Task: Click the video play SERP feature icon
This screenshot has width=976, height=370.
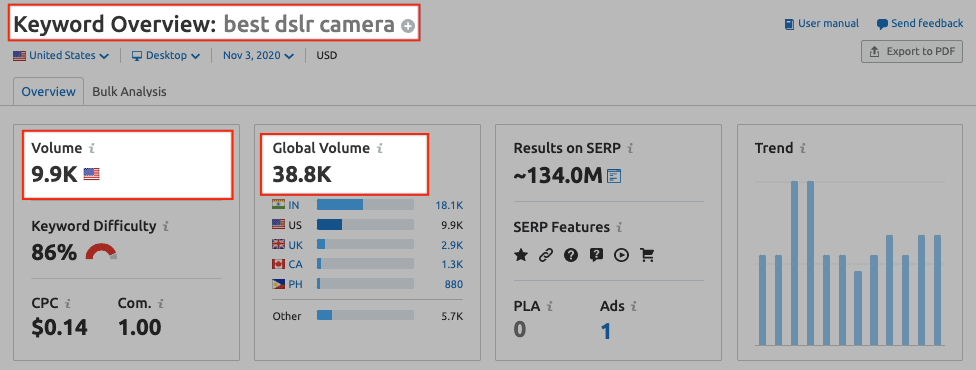Action: [621, 255]
